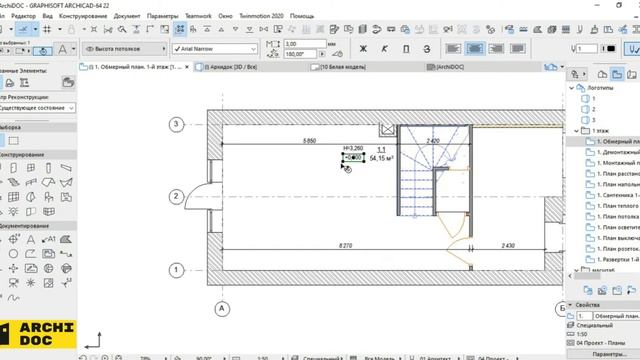Collapse the Свойства panel section
The width and height of the screenshot is (640, 360).
click(570, 305)
